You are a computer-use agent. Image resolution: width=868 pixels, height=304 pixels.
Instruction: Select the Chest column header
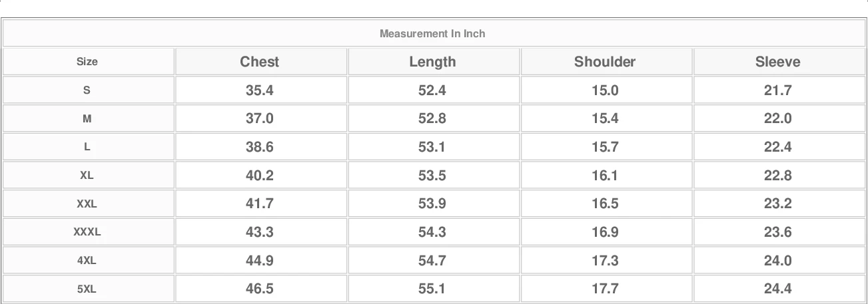click(x=260, y=62)
